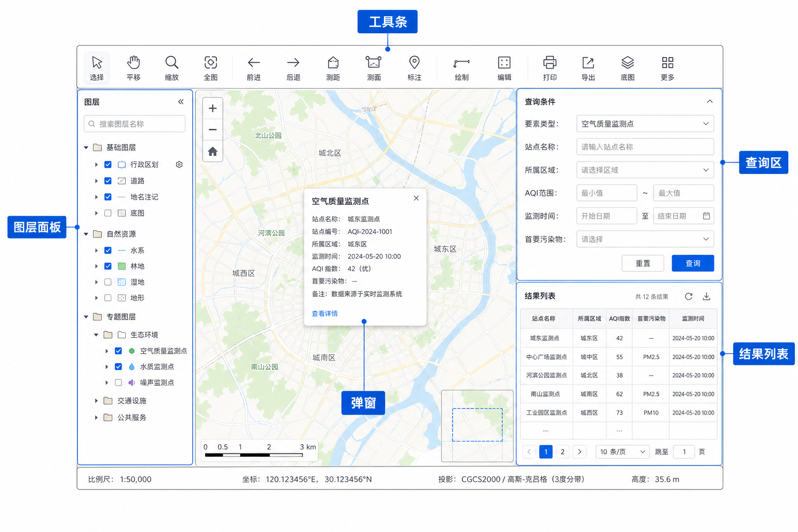The image size is (798, 532).
Task: Show the full extent with 全图
Action: (210, 68)
